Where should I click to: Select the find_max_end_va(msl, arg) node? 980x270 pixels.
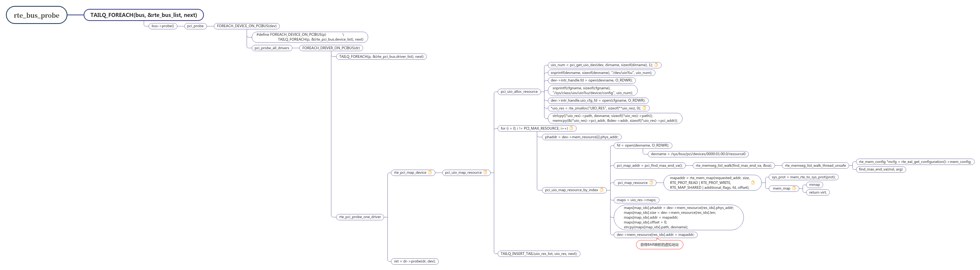[881, 169]
